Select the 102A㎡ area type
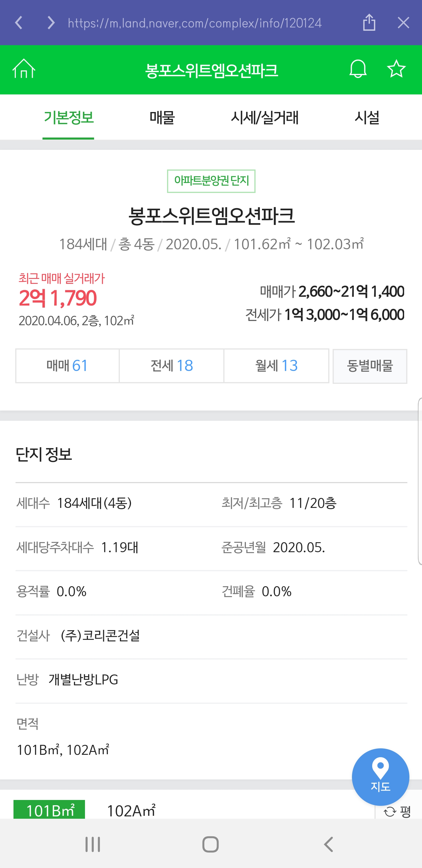 coord(131,811)
